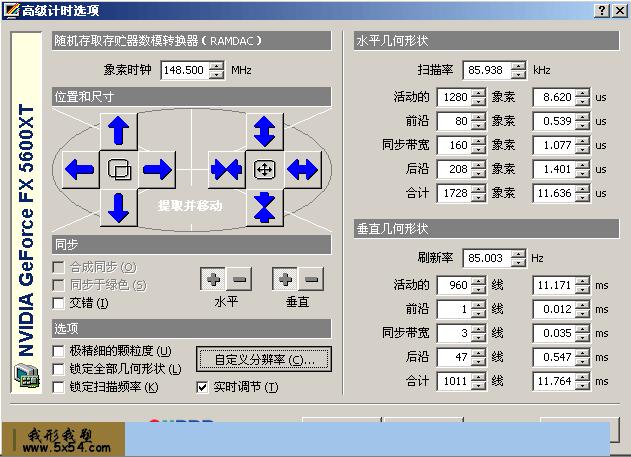Image resolution: width=631 pixels, height=457 pixels.
Task: Click the 位置和尺寸 section header
Action: 192,97
